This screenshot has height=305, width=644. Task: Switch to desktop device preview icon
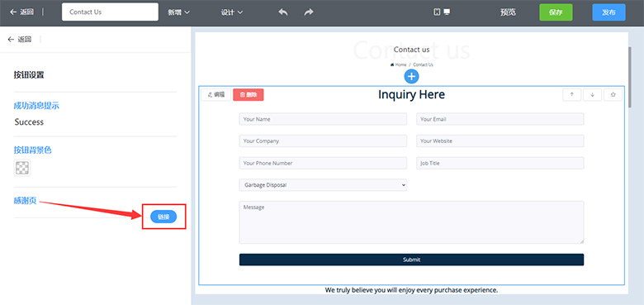pos(447,12)
